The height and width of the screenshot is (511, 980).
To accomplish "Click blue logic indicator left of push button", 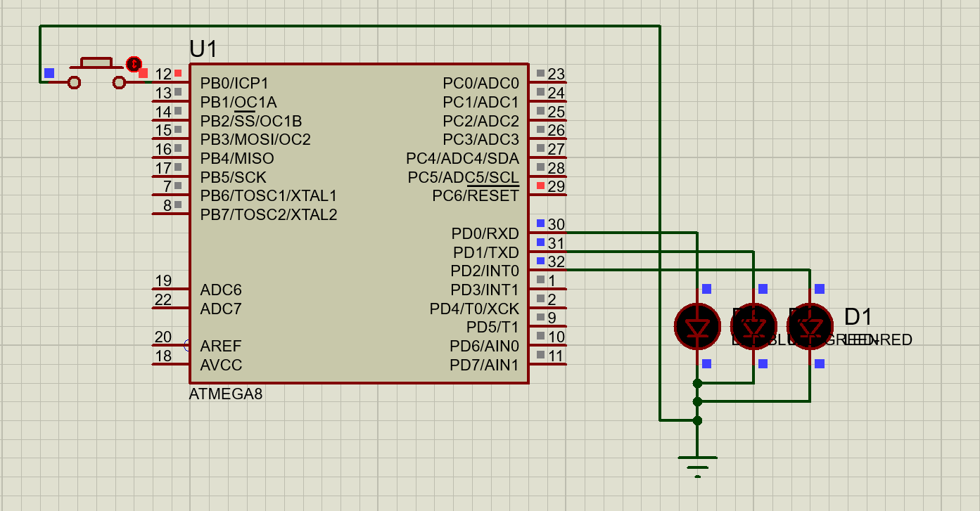I will 49,73.
